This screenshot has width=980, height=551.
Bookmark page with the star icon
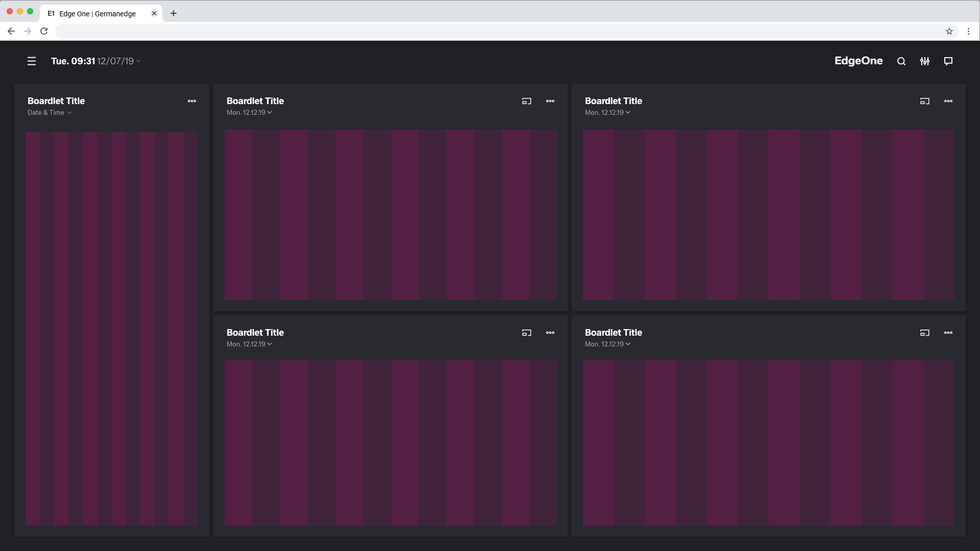(949, 31)
